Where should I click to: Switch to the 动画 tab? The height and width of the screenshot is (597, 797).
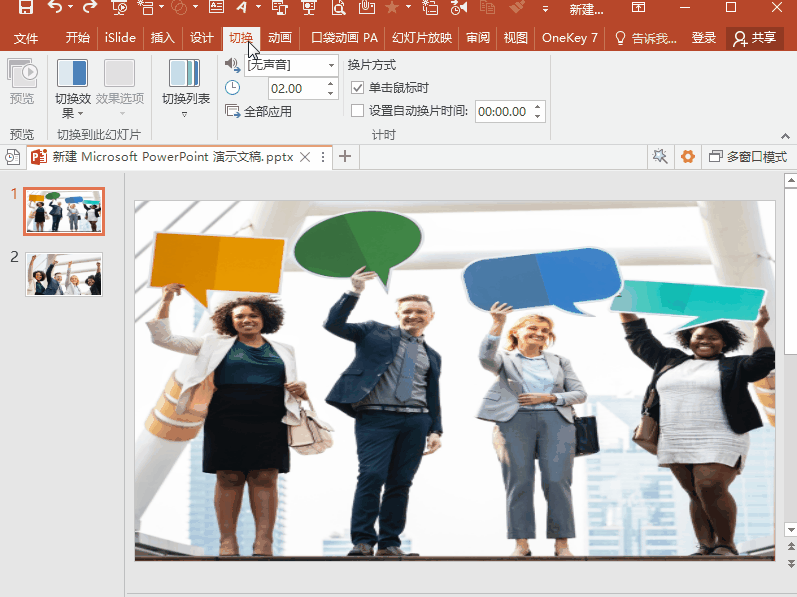280,38
